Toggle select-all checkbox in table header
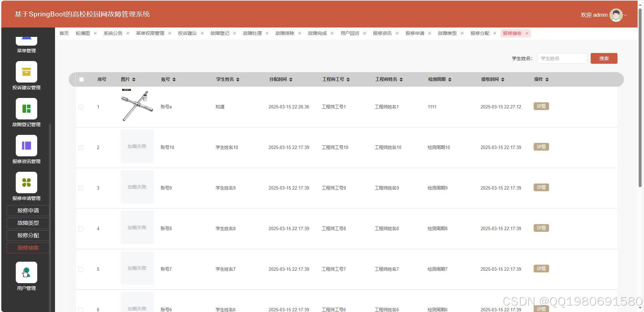 tap(82, 80)
